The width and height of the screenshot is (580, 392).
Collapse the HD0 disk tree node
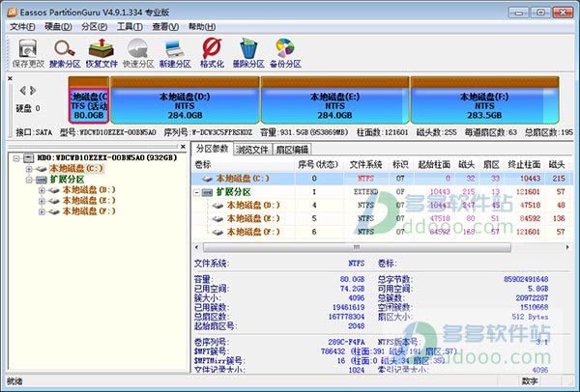click(x=16, y=158)
